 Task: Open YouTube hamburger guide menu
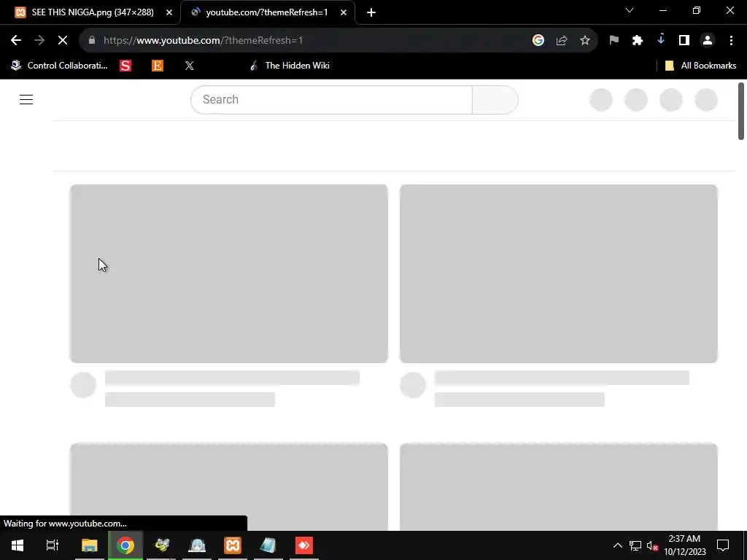[x=26, y=99]
